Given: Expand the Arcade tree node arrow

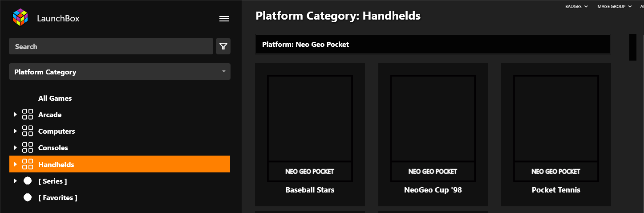Looking at the screenshot, I should pyautogui.click(x=16, y=115).
